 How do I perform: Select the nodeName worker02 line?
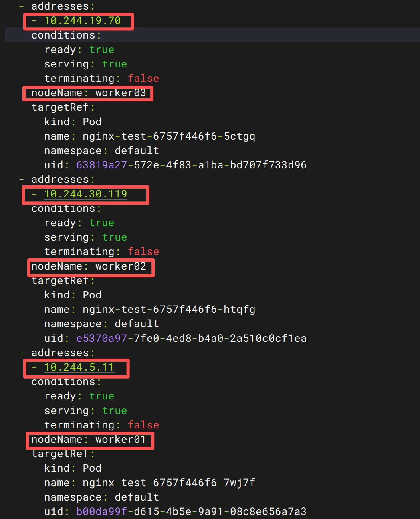[x=89, y=266]
